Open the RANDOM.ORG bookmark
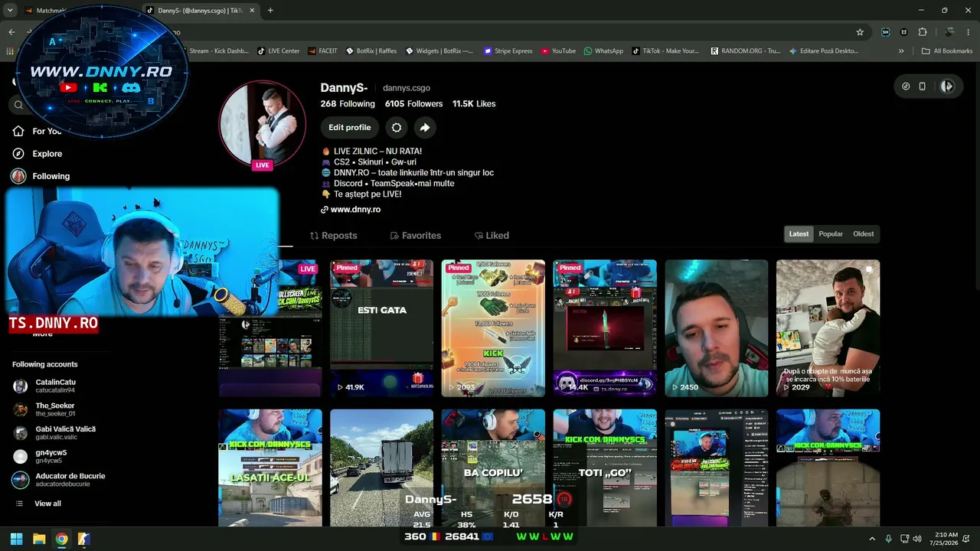 (745, 51)
